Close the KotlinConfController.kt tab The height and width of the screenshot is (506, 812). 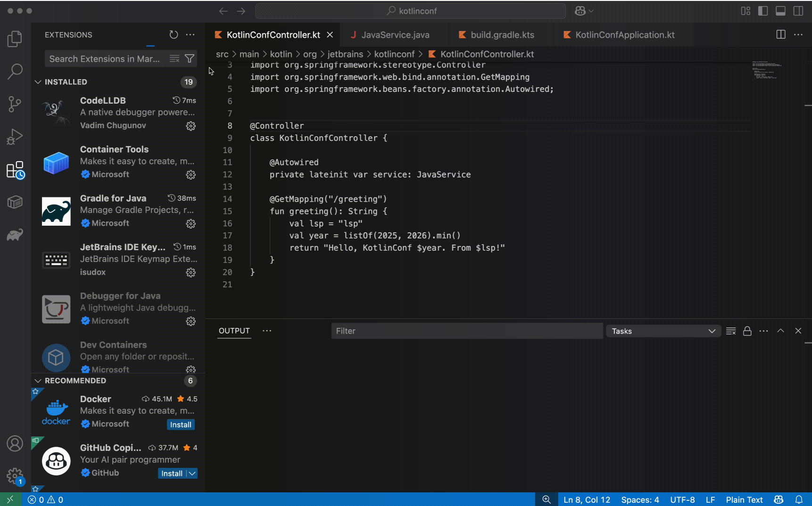click(x=330, y=35)
